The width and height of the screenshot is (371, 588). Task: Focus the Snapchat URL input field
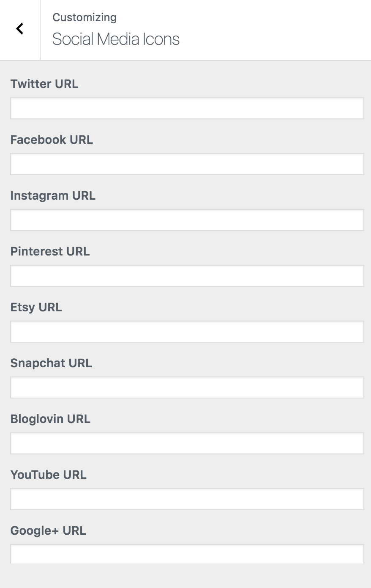[x=187, y=387]
